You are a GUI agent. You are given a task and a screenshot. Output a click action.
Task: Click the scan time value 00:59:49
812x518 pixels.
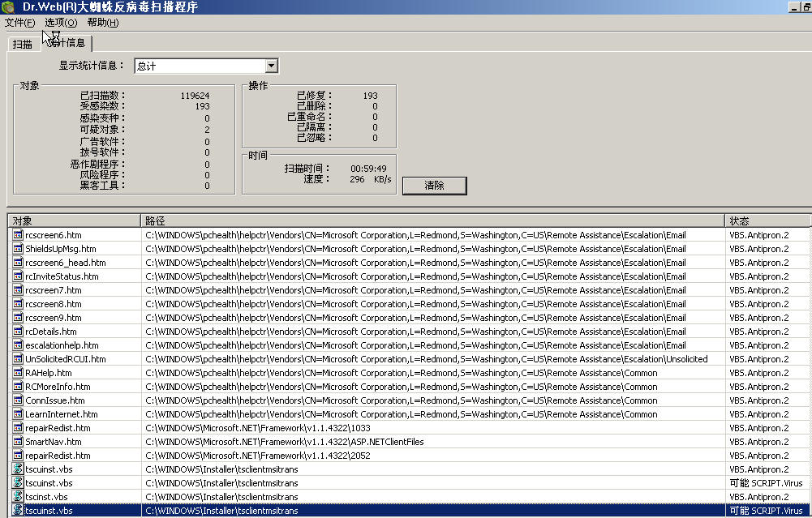point(368,169)
